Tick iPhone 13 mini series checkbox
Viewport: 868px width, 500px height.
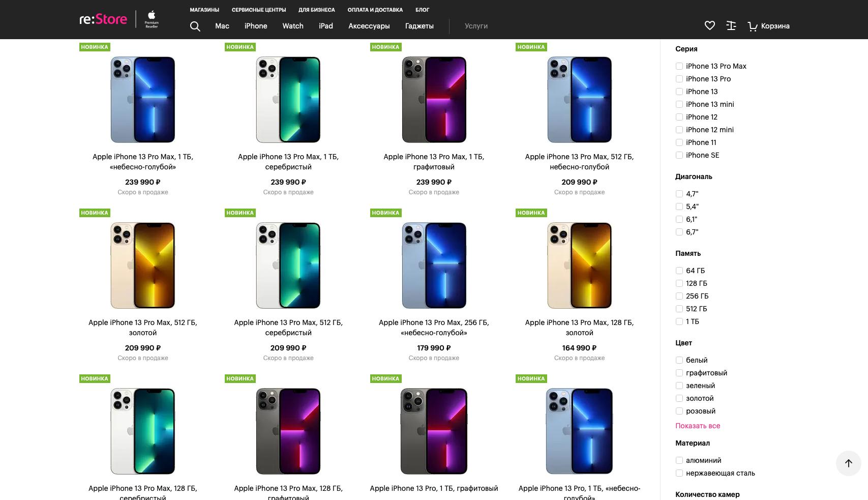tap(679, 104)
